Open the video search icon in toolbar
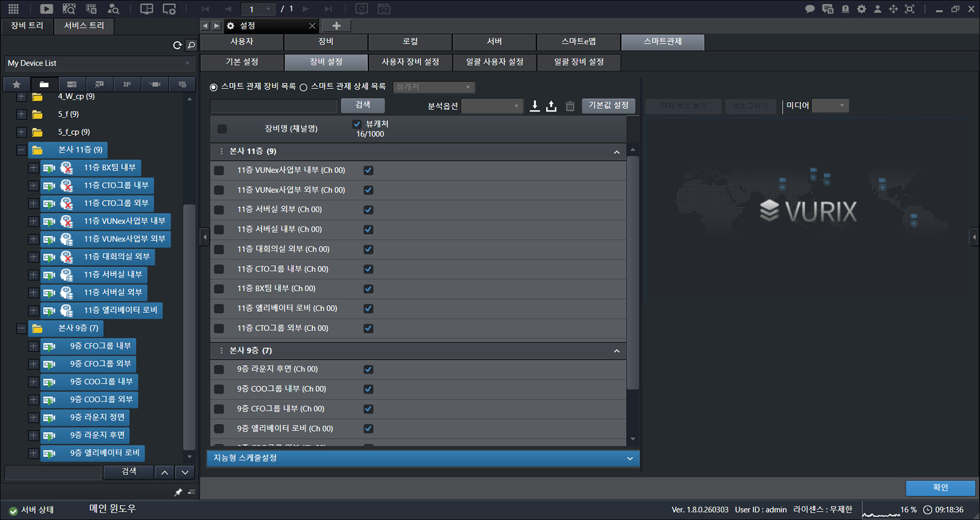Screen dimensions: 980x520 [69, 9]
